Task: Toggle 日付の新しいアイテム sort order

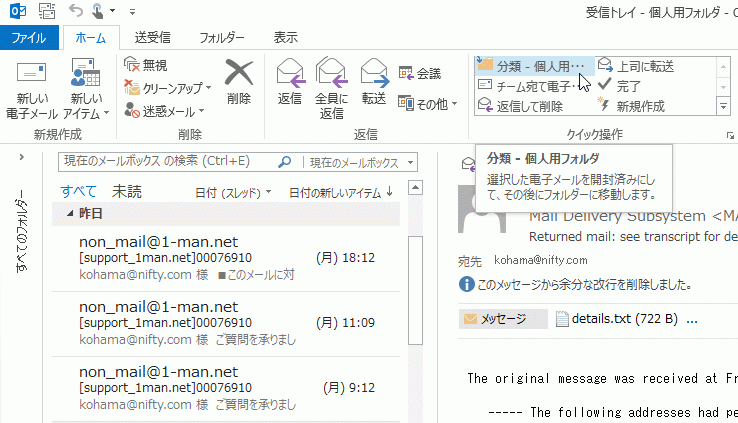Action: point(341,192)
